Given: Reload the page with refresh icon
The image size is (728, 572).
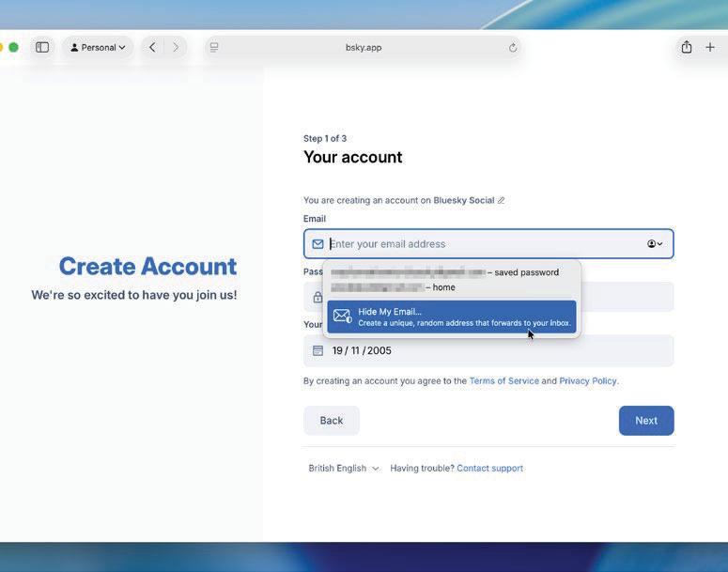Looking at the screenshot, I should [513, 47].
